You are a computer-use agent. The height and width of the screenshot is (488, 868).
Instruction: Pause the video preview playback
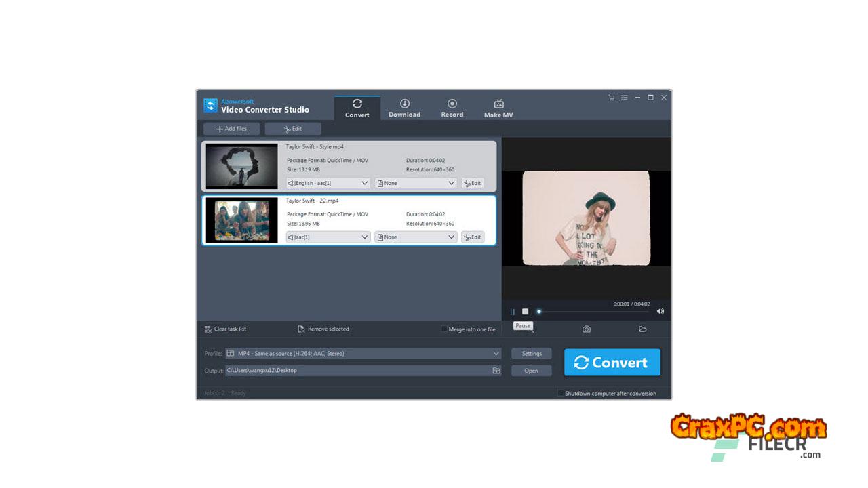pos(512,312)
